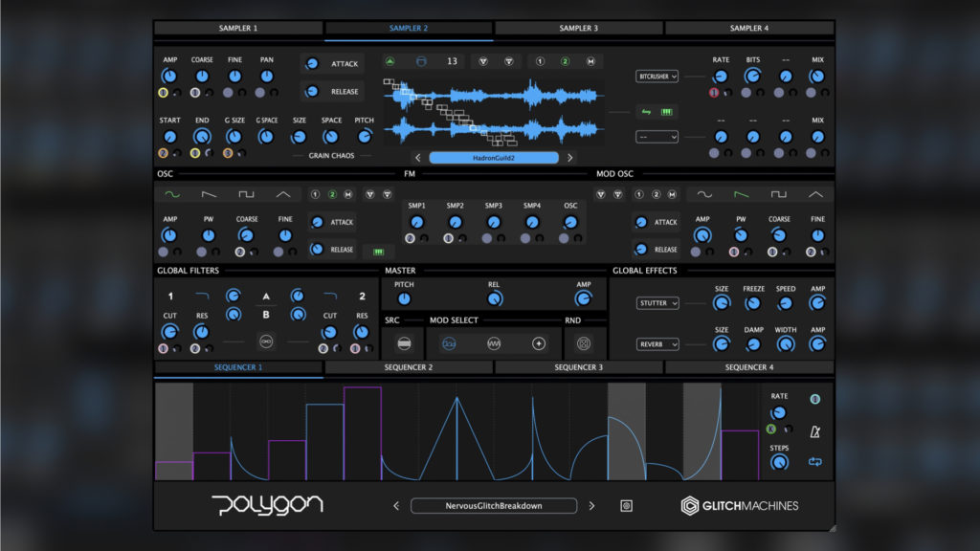
Task: Select the LFO modulator in MOD SELECT
Action: tap(494, 343)
